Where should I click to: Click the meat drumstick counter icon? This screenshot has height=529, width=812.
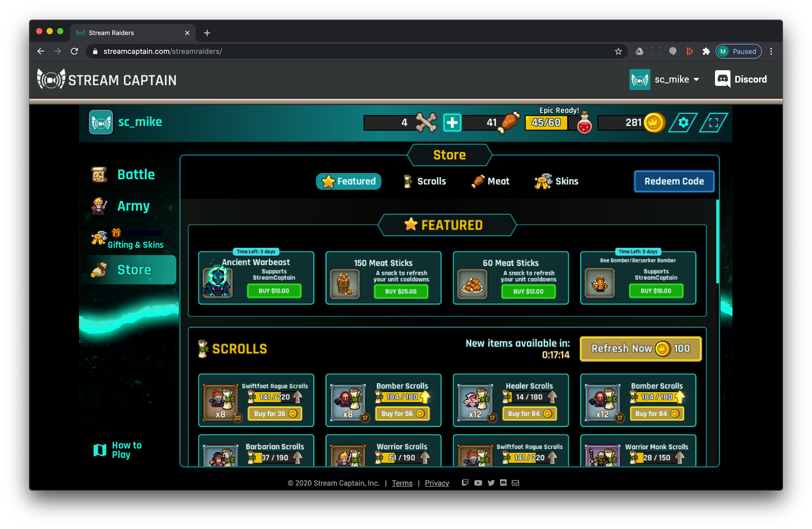point(509,123)
